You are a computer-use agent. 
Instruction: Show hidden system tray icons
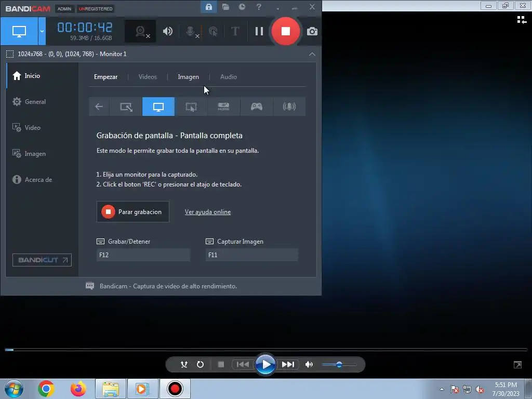click(x=442, y=389)
